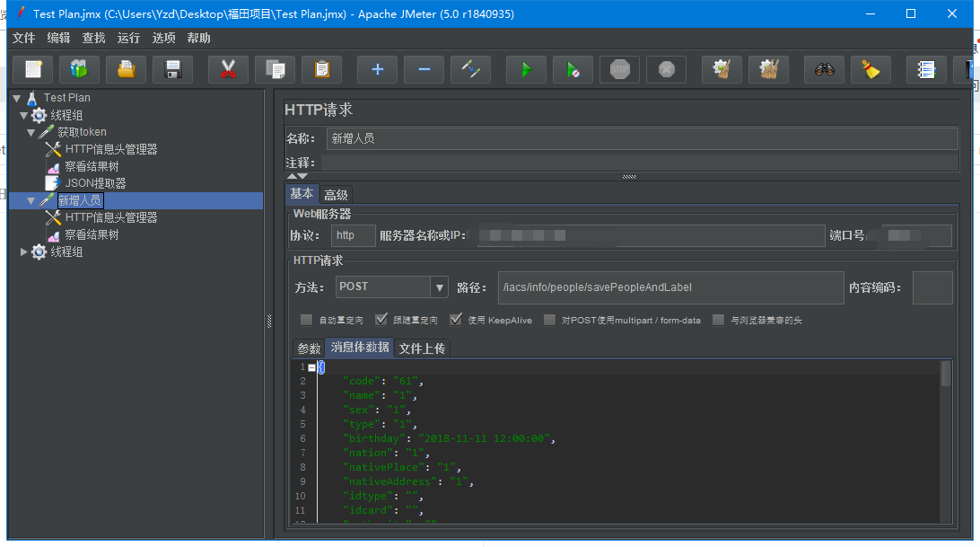Click the 端口号 port field

(917, 235)
